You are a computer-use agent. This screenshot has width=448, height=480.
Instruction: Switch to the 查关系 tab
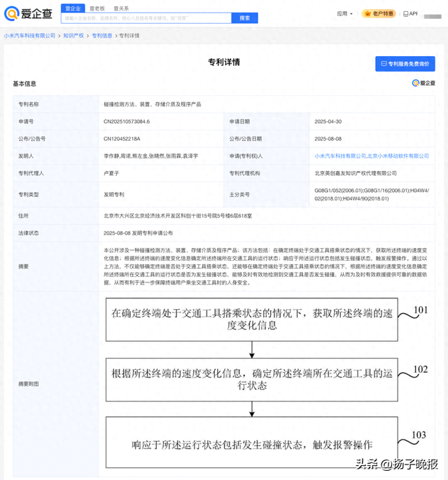click(x=121, y=8)
